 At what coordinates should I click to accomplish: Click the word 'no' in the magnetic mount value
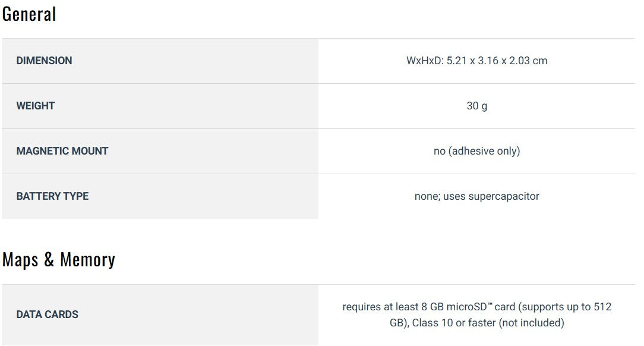coord(439,151)
